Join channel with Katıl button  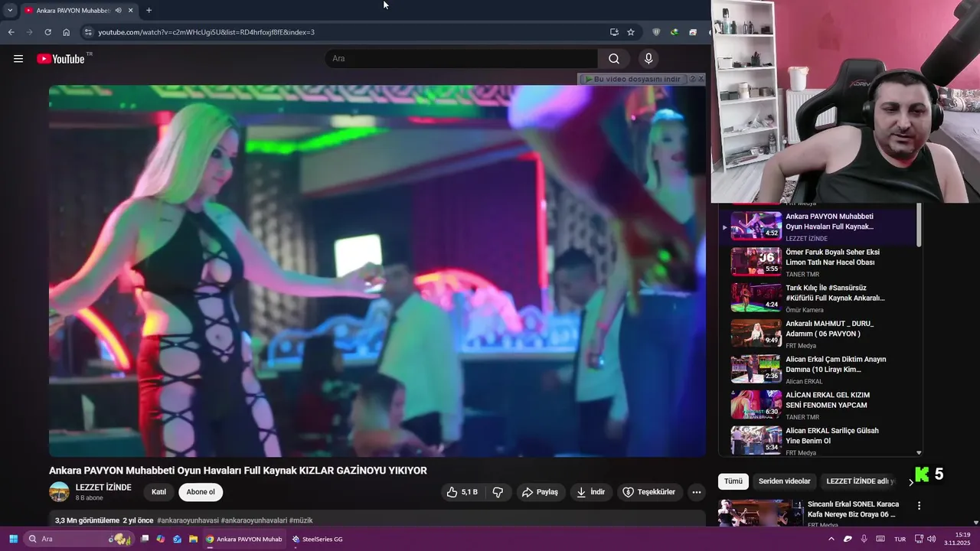tap(158, 492)
